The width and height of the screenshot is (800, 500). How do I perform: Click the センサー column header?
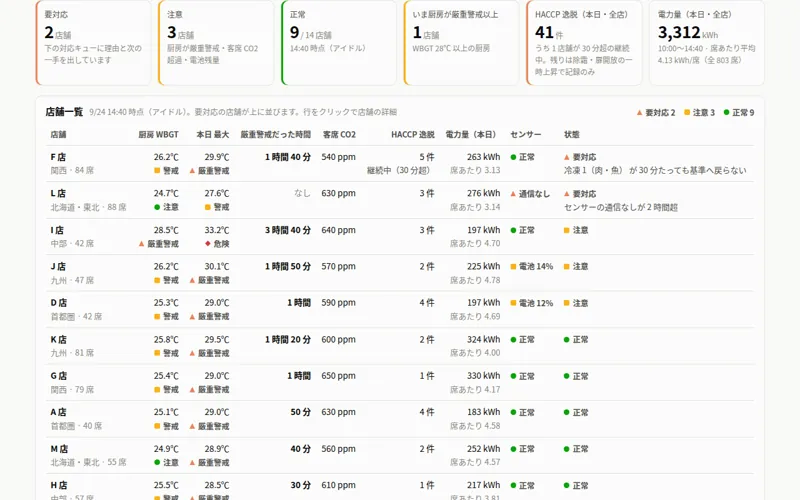pos(526,135)
